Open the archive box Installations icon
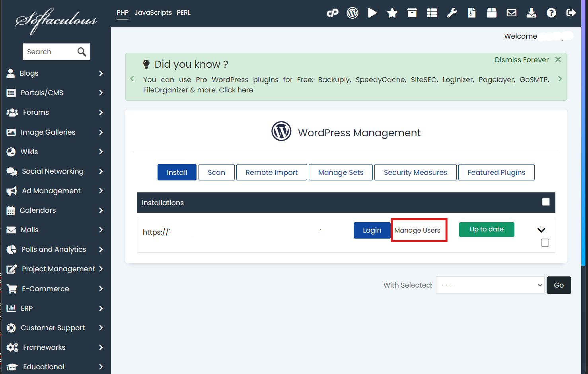This screenshot has width=588, height=374. (x=412, y=13)
